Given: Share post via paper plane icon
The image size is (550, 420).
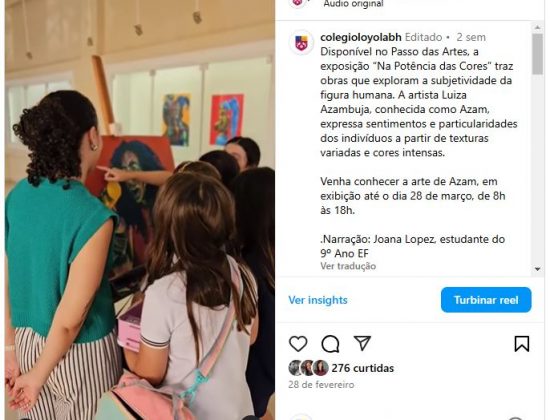Looking at the screenshot, I should point(362,343).
